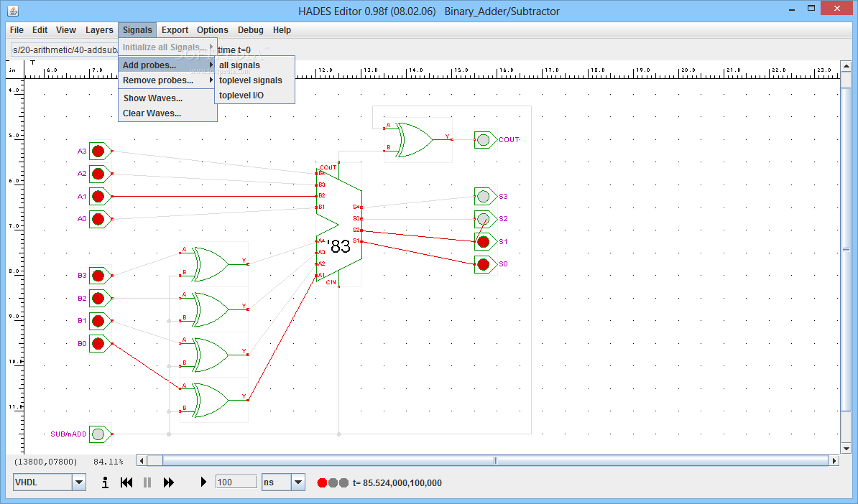Click the S0 output indicator
Viewport: 858px width, 504px height.
pos(484,265)
